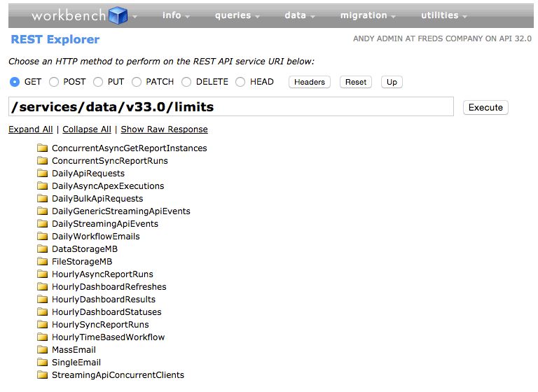Viewport: 538px width, 392px height.
Task: Expand the HourlyDashboardResults node label
Action: click(104, 300)
